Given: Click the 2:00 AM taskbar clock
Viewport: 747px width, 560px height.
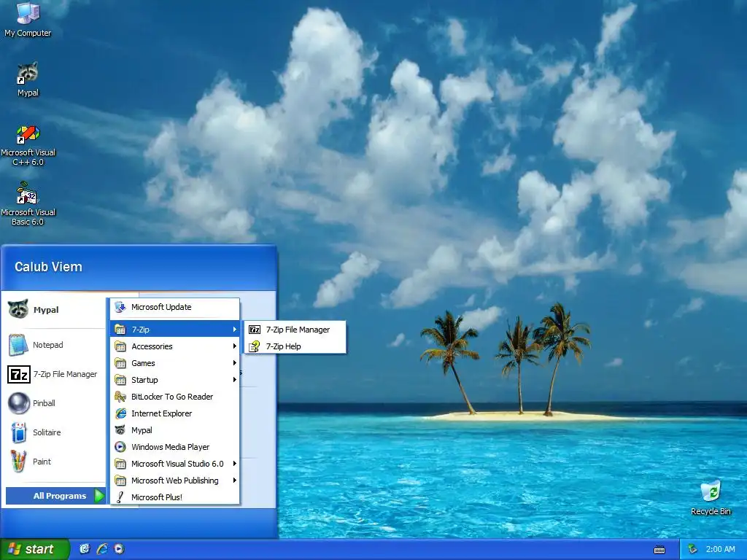Looking at the screenshot, I should pos(720,549).
